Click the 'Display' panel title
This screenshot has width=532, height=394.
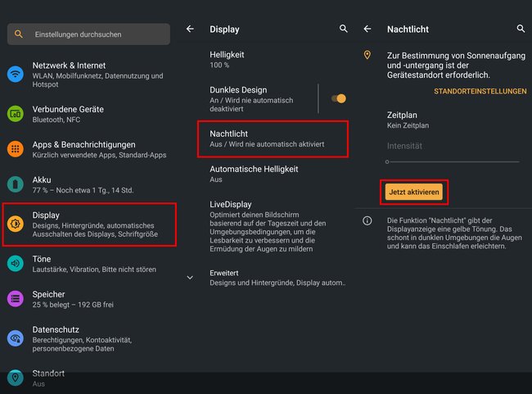tap(224, 29)
